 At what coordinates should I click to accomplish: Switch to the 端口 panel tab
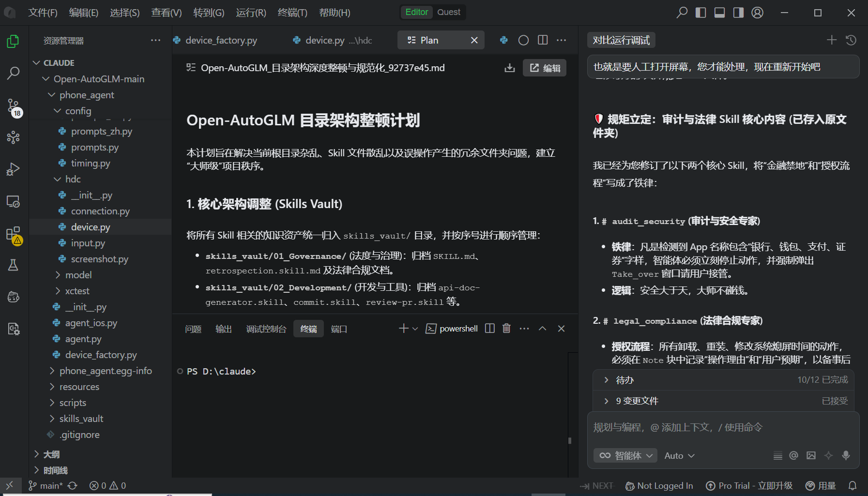click(339, 329)
